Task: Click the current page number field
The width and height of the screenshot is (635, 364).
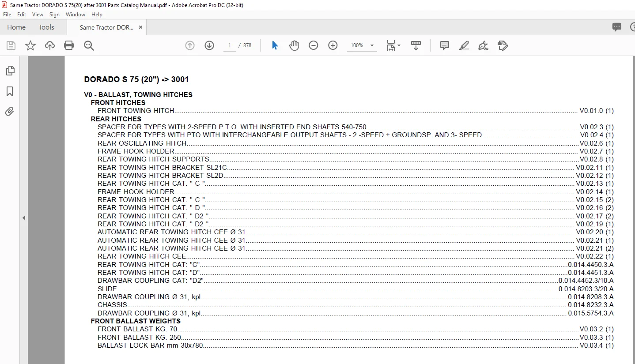Action: 229,45
